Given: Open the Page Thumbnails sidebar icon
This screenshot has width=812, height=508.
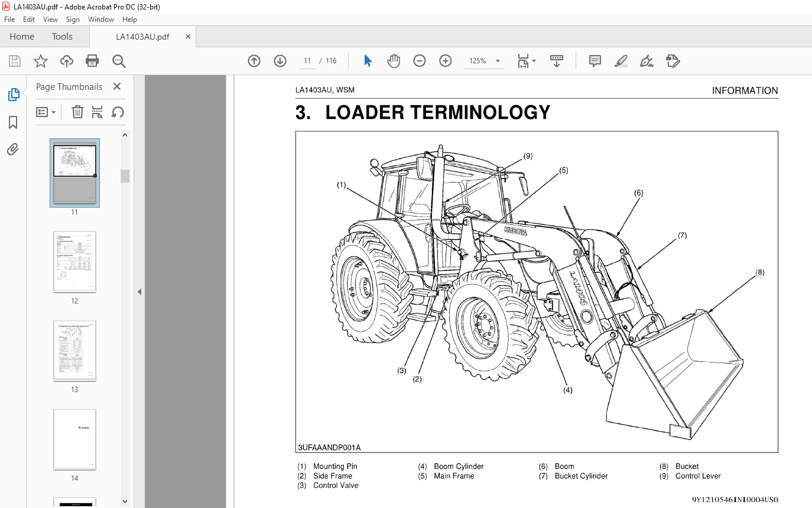Looking at the screenshot, I should tap(13, 95).
